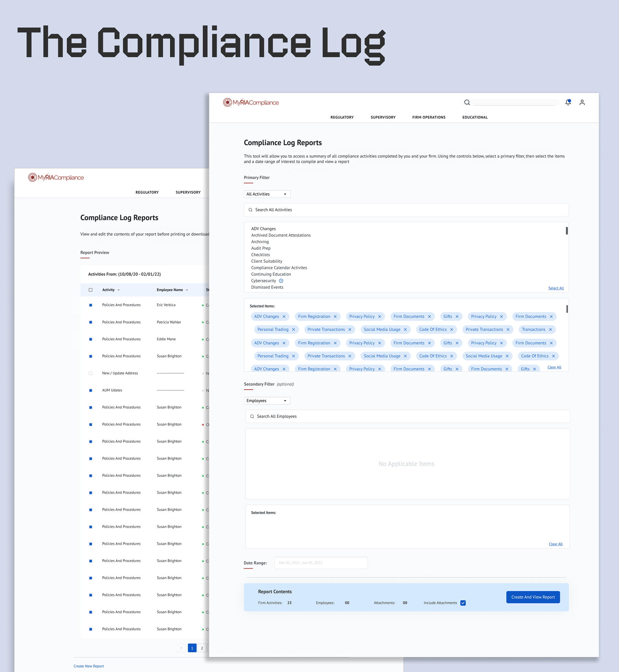Check the New / Update Address row checkbox
The height and width of the screenshot is (672, 619).
[x=91, y=373]
